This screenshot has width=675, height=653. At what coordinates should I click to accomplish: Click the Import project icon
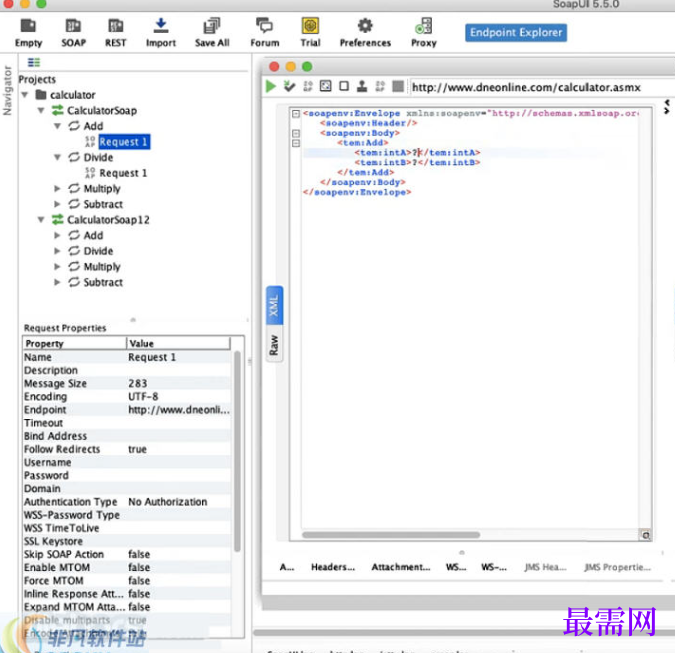[161, 33]
